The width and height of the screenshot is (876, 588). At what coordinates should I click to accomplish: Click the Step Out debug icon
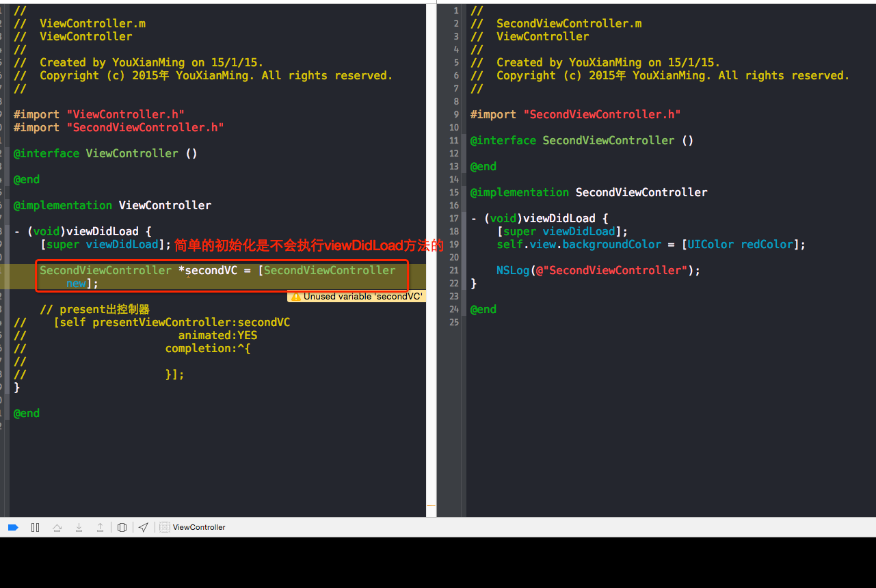pos(100,527)
